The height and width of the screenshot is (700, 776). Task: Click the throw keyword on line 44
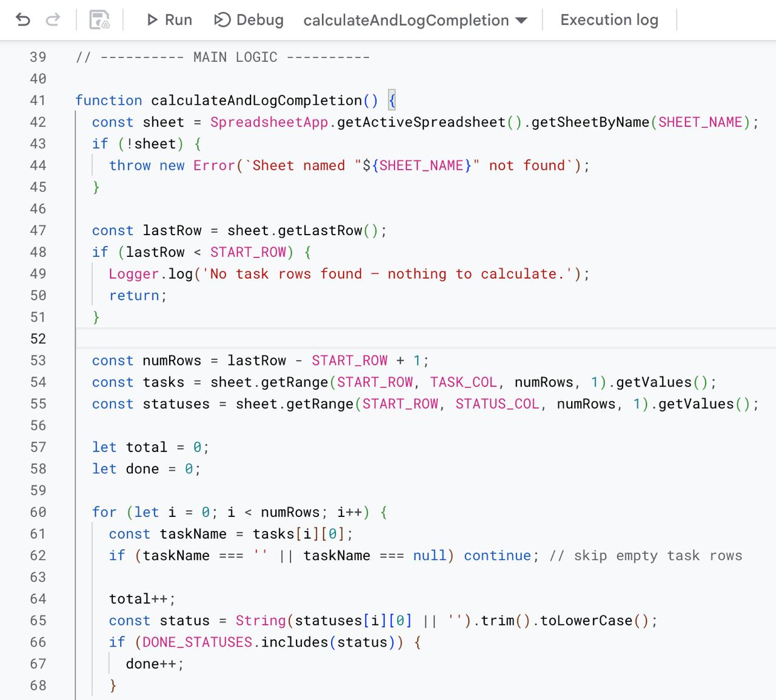(x=130, y=165)
